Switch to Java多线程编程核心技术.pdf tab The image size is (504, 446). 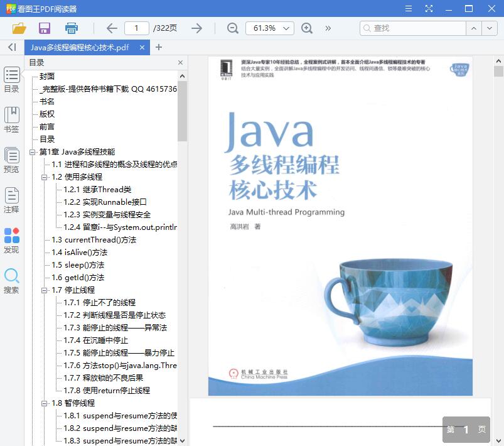[x=80, y=48]
